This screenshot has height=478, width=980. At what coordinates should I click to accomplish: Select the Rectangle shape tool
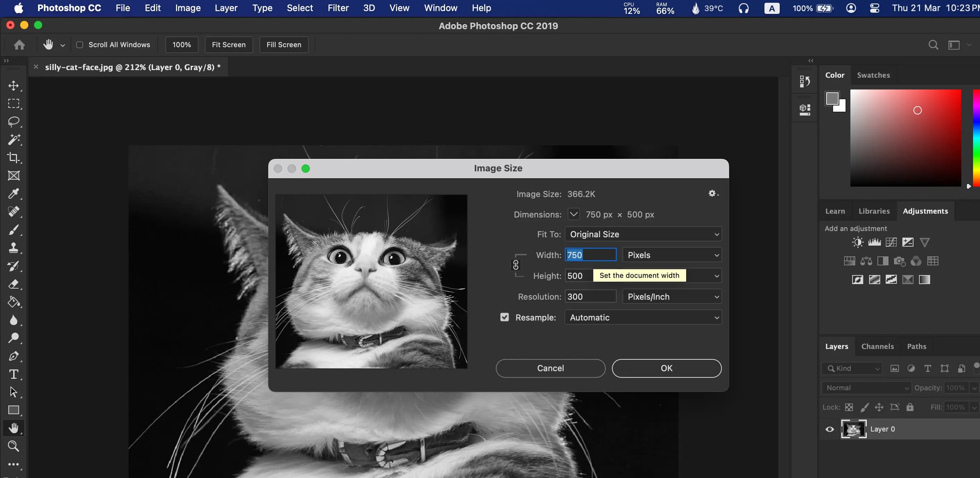click(x=14, y=410)
